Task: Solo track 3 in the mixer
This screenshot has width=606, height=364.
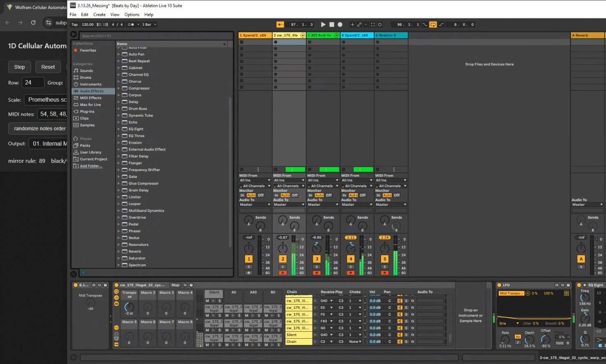Action: (x=316, y=267)
